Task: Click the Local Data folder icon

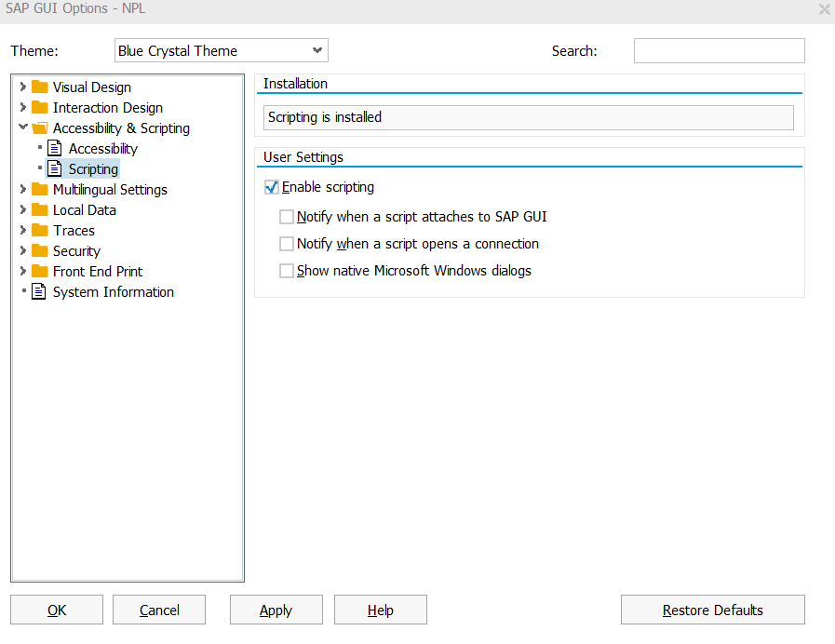Action: point(39,209)
